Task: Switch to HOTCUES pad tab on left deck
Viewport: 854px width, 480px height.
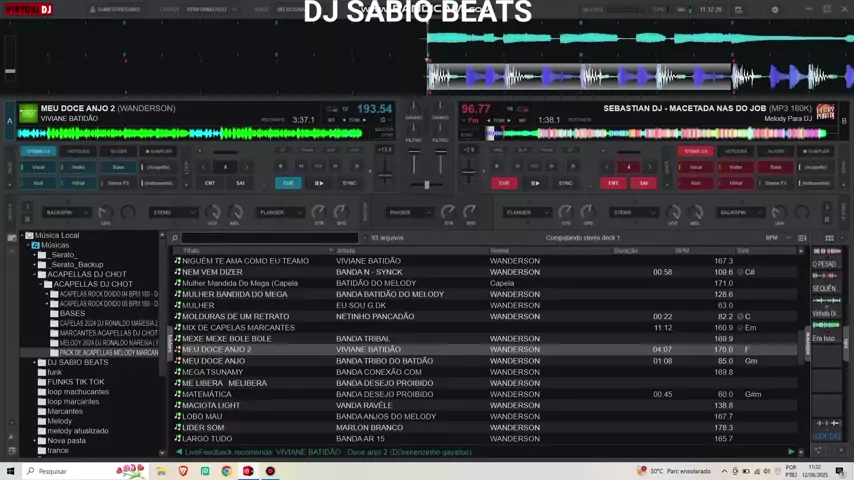Action: (78, 151)
